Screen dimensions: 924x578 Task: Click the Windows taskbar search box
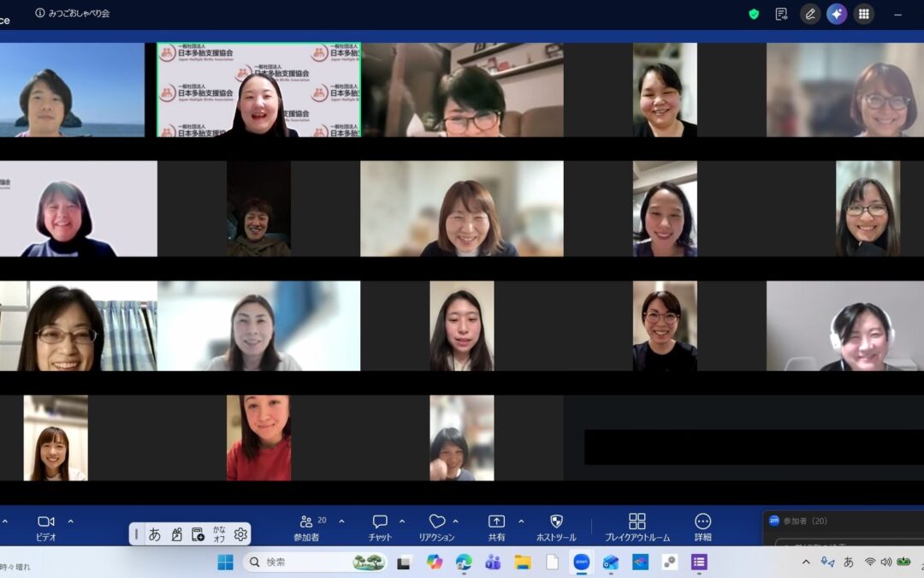click(x=299, y=562)
